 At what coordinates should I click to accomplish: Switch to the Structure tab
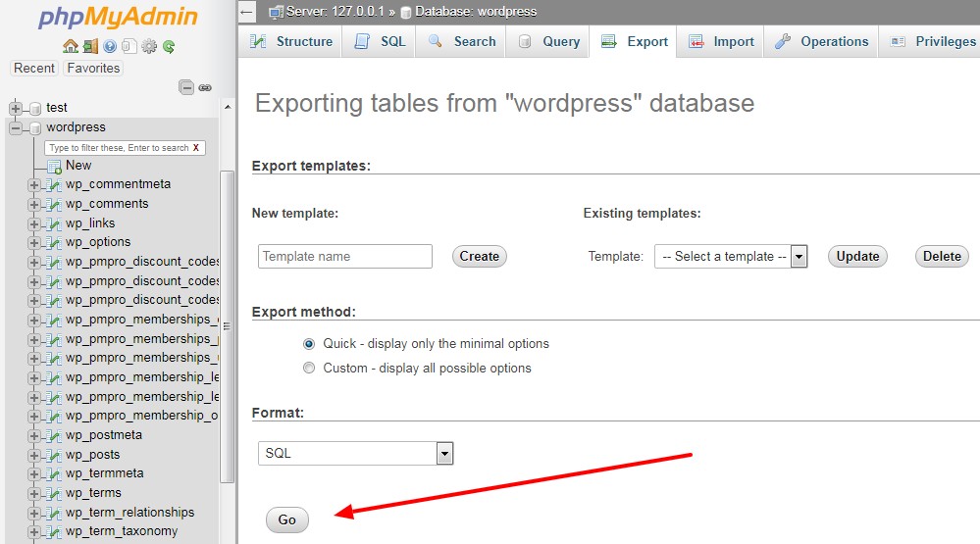click(x=290, y=42)
